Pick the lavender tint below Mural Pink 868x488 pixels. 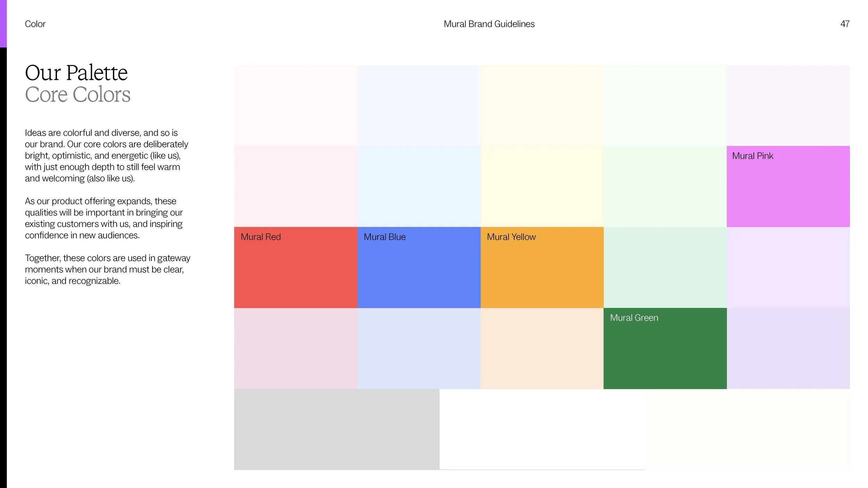(788, 267)
